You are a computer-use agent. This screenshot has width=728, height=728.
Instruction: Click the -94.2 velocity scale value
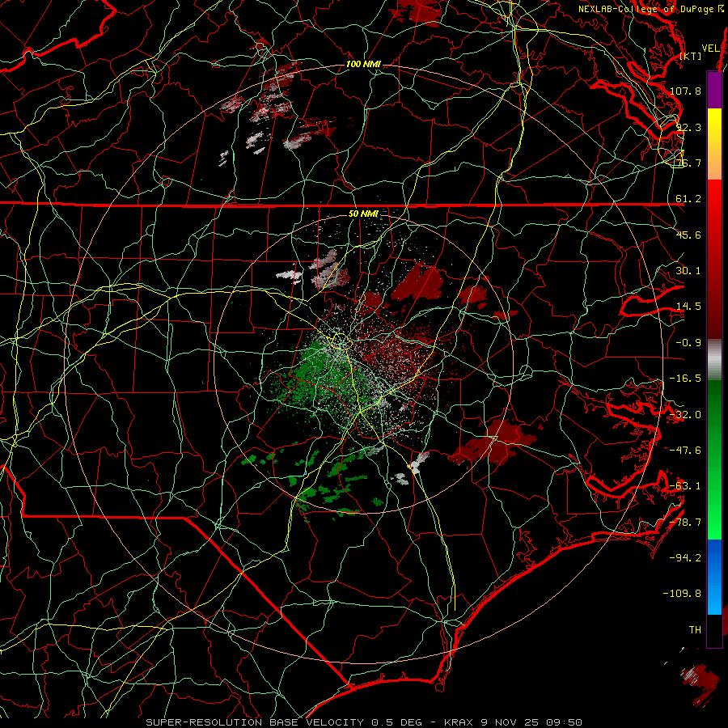685,558
